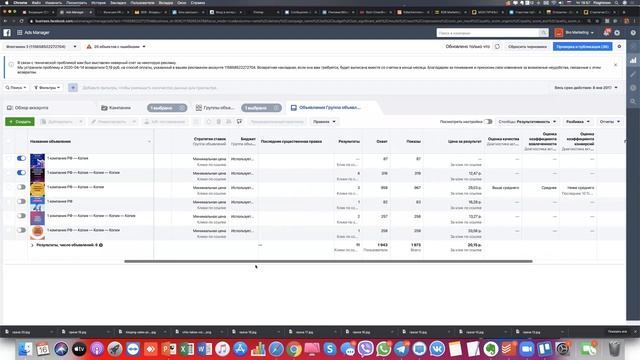Open the help question mark icon
Screen dimensions: 640x360
[x=633, y=33]
